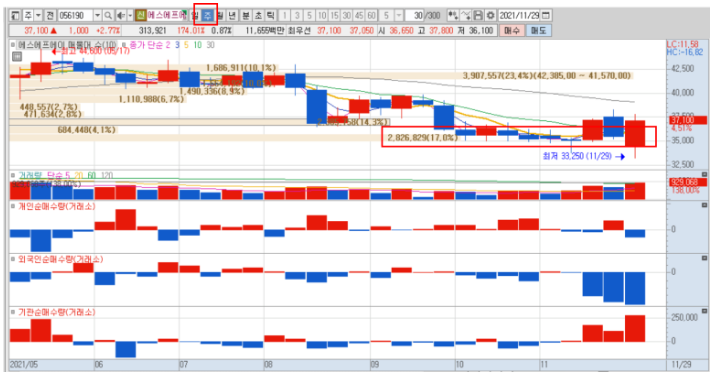713x376 pixels.
Task: Click the line chart type icon
Action: [x=466, y=15]
